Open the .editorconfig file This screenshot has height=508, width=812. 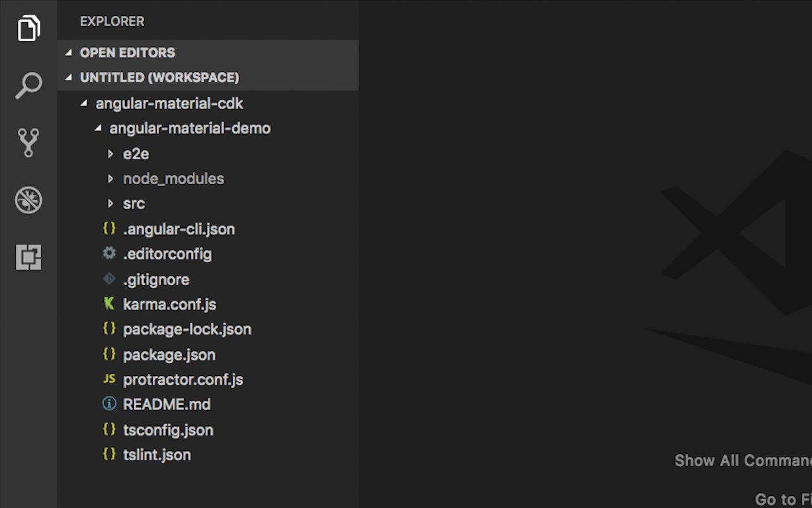[x=167, y=254]
